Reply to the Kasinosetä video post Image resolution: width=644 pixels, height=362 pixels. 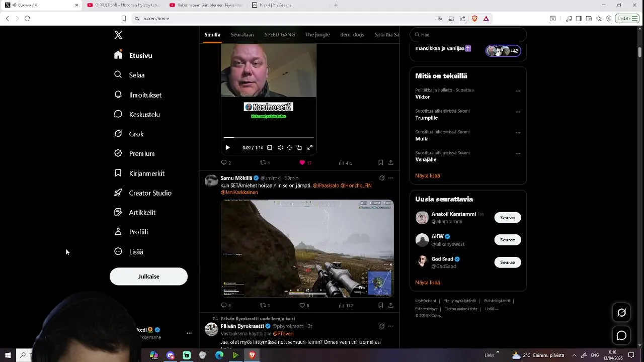click(226, 162)
